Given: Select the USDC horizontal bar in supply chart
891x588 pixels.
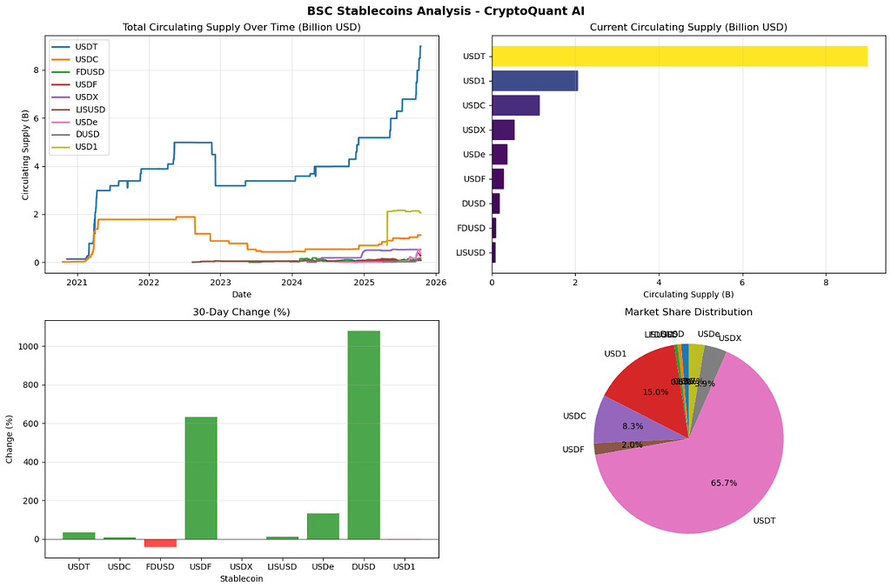Looking at the screenshot, I should 515,105.
